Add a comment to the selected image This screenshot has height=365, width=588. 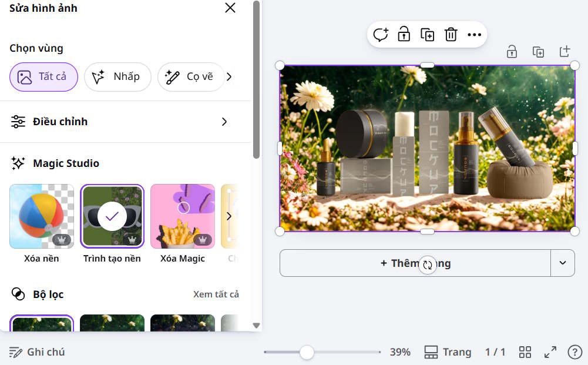click(x=381, y=35)
